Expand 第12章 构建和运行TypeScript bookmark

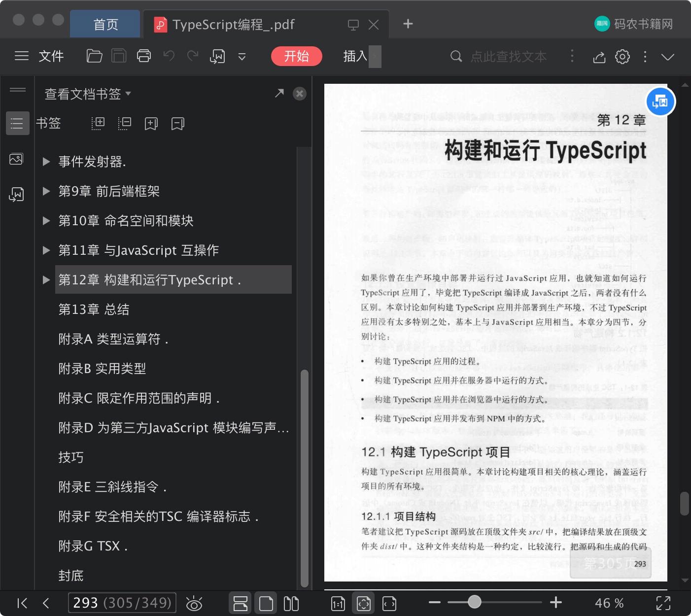tap(46, 280)
